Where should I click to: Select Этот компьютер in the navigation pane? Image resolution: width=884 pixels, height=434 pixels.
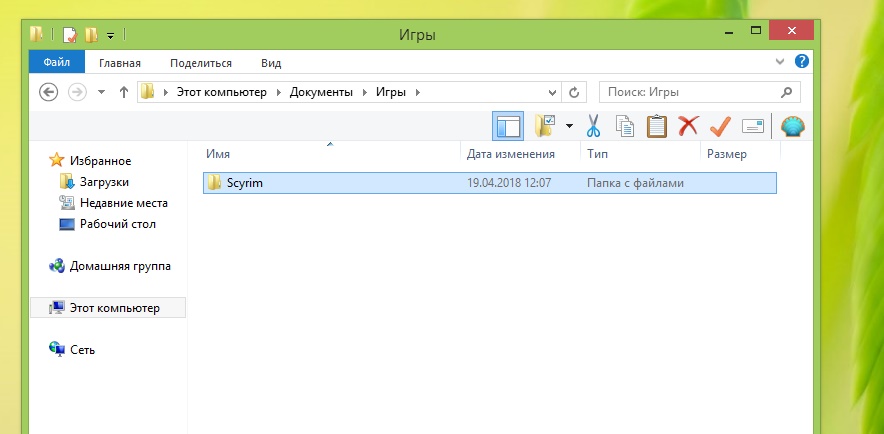(x=114, y=308)
